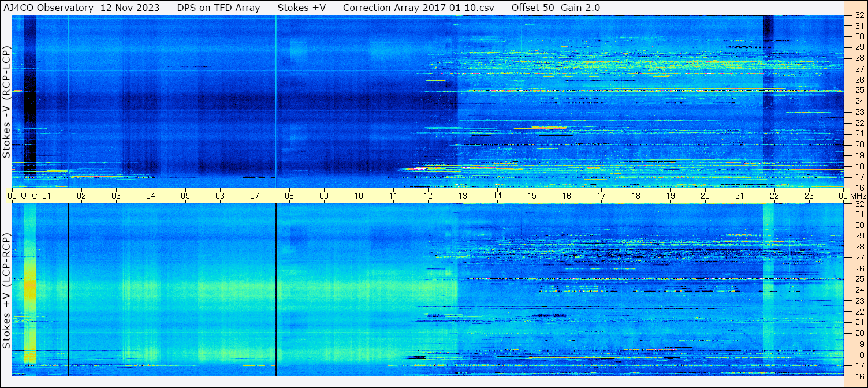Click 32 MHz label of upper Stokes -V panel
The height and width of the screenshot is (388, 868).
[859, 16]
